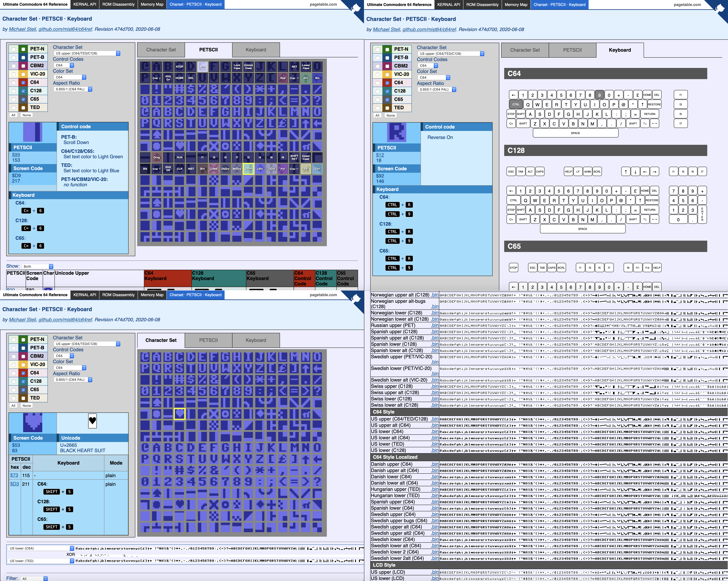Click the INST control code cell
This screenshot has width=728, height=581.
click(x=191, y=169)
